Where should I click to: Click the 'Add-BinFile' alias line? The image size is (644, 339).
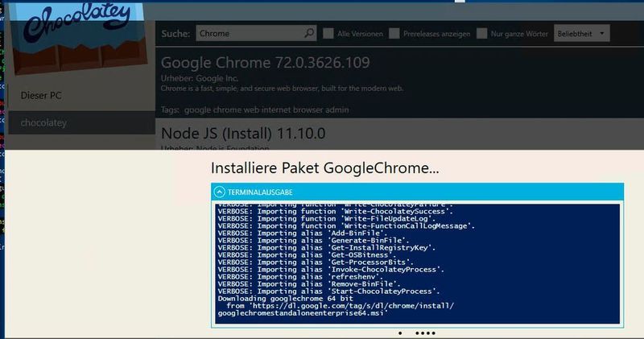click(303, 233)
